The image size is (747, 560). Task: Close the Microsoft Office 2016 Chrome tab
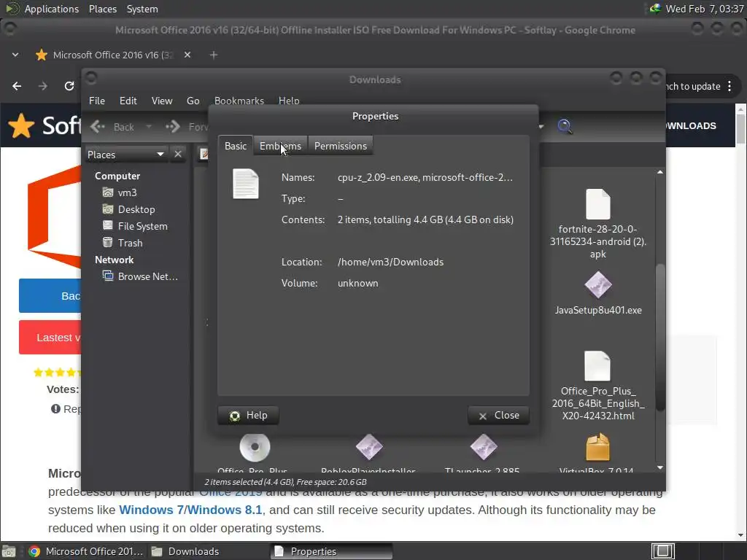coord(187,55)
